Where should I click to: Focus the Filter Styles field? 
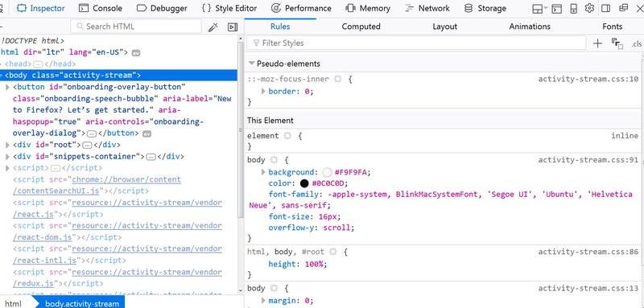coord(416,43)
